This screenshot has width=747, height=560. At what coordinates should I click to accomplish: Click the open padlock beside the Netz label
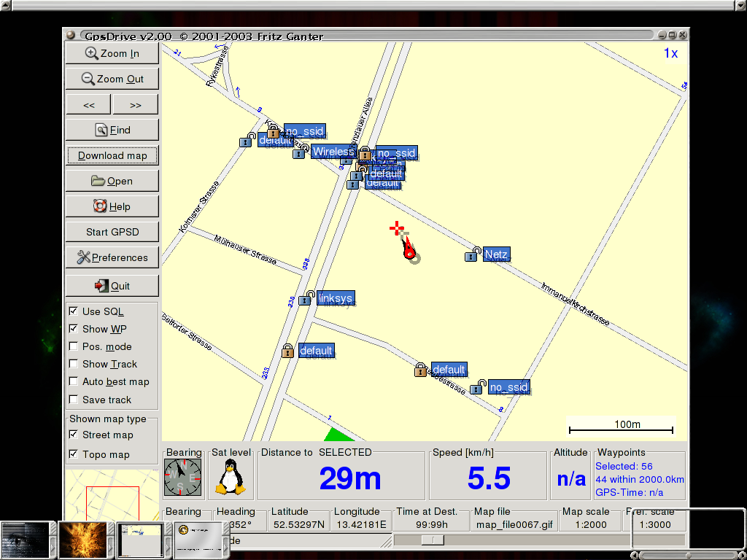tap(472, 254)
